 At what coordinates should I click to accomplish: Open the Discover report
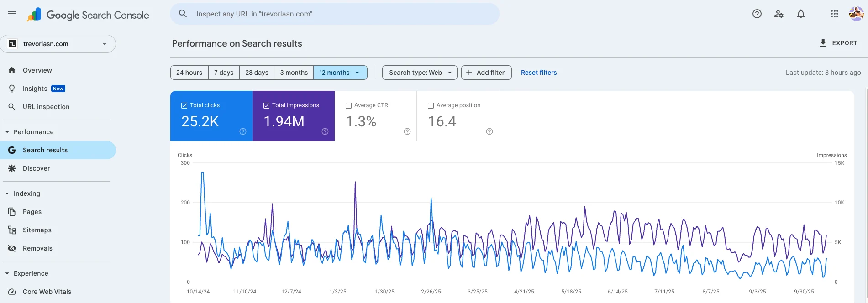point(58,168)
